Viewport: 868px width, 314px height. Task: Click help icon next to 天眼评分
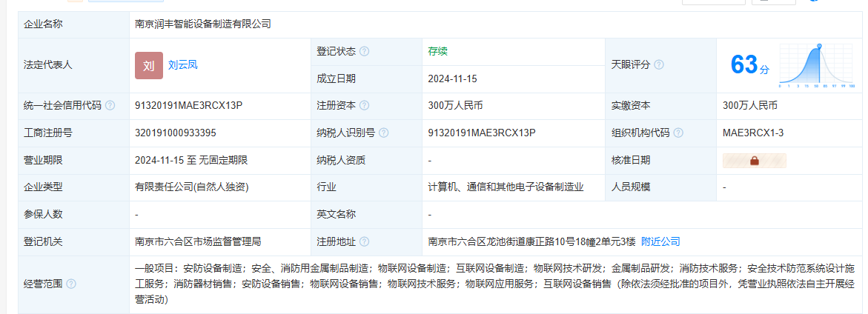point(659,64)
